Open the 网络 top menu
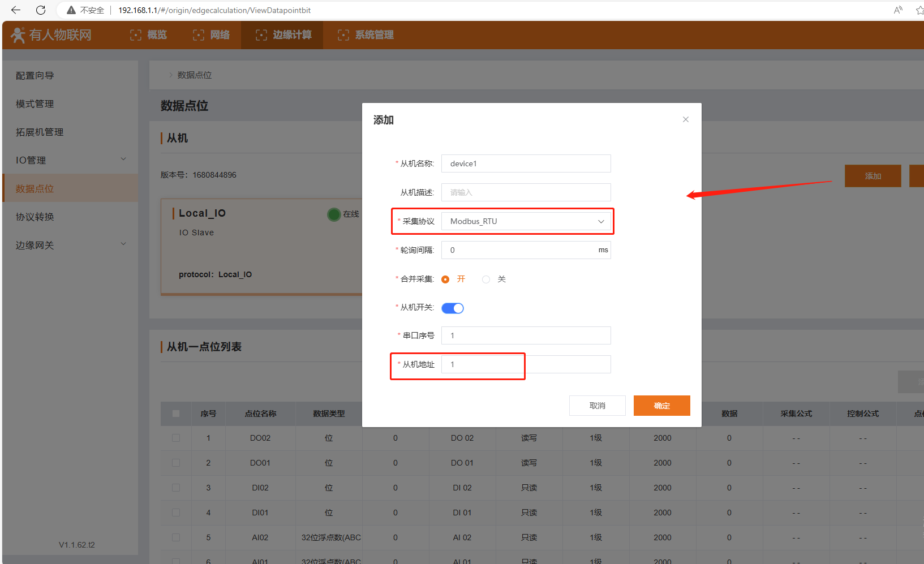The image size is (924, 564). tap(211, 35)
